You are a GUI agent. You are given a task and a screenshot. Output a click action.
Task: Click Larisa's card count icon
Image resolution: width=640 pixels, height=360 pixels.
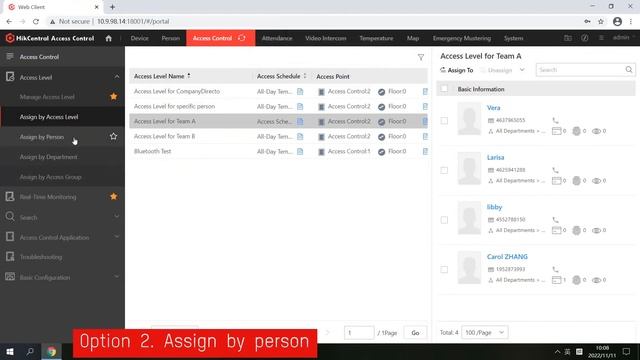click(x=556, y=180)
